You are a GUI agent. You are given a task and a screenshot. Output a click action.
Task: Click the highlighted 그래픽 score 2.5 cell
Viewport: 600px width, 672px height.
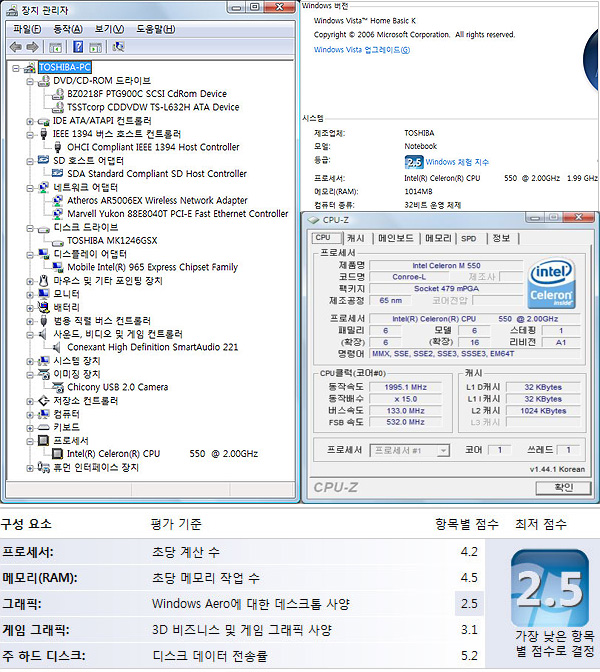[x=469, y=604]
